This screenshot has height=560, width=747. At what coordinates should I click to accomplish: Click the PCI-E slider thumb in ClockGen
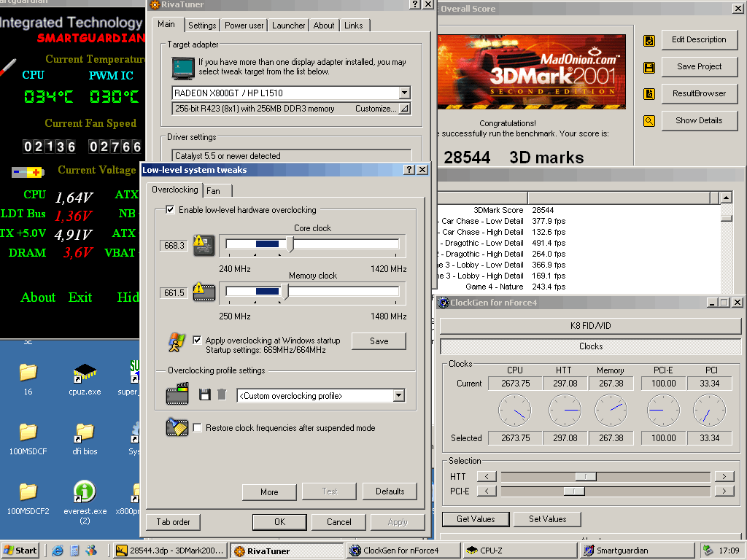tap(574, 491)
